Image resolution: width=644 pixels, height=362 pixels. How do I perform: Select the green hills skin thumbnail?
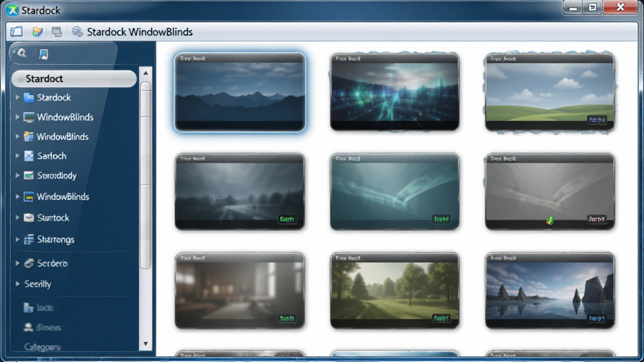(550, 92)
